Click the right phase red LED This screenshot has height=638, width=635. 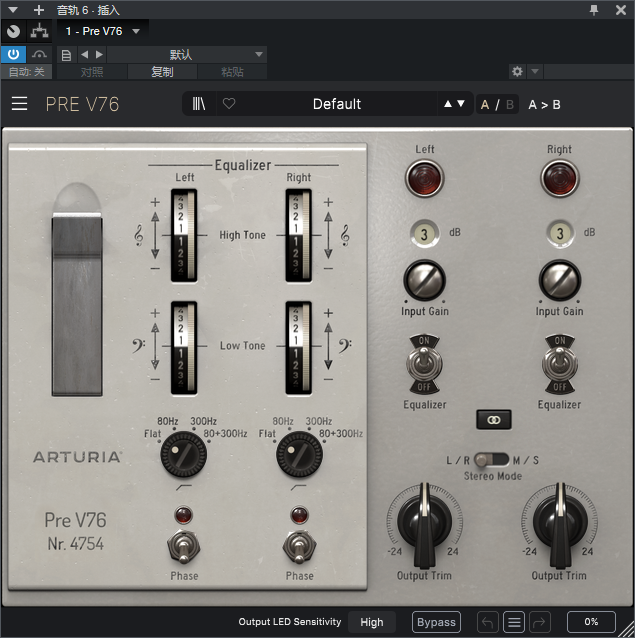point(299,515)
